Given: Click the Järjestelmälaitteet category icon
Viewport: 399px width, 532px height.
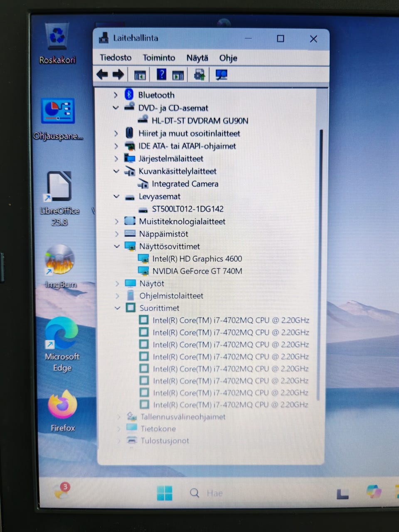Looking at the screenshot, I should [x=130, y=158].
